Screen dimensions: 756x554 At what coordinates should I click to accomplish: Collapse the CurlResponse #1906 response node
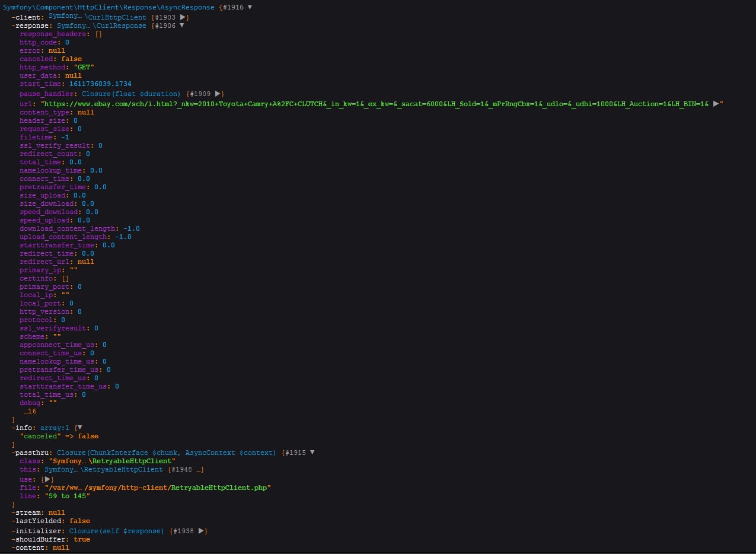(181, 26)
